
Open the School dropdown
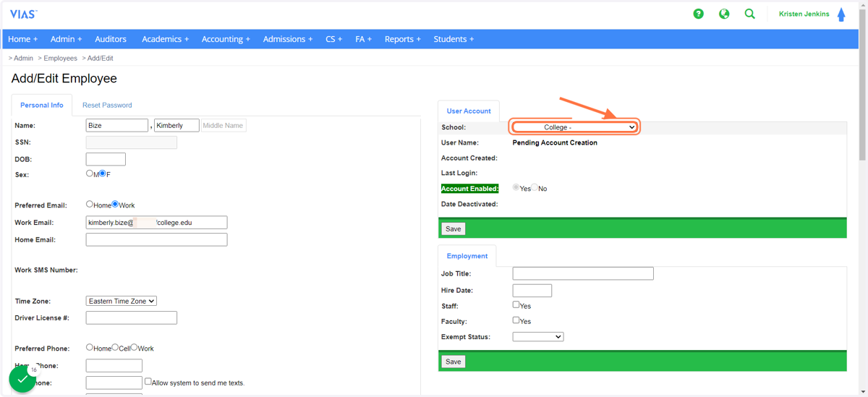(574, 127)
